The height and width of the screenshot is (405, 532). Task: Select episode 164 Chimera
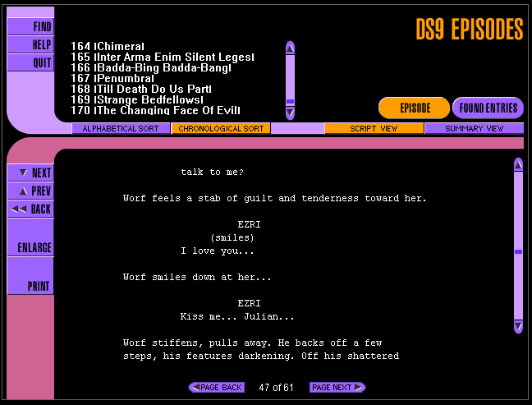coord(108,47)
